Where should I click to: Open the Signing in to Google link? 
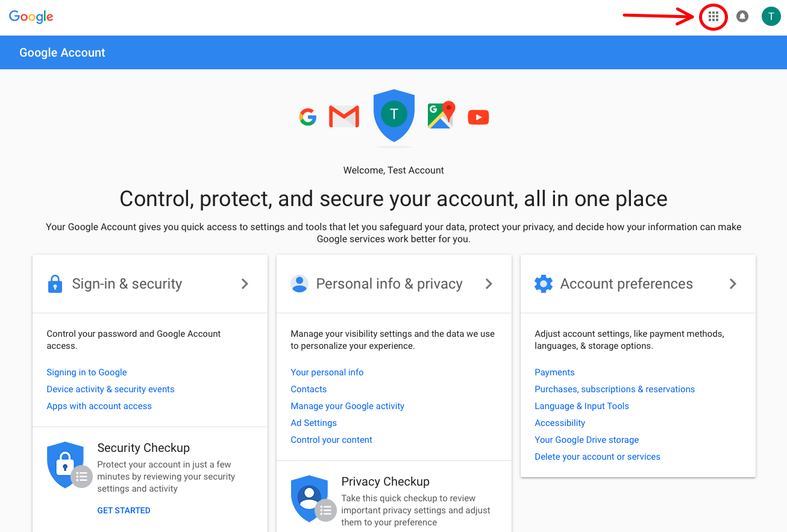(x=87, y=372)
